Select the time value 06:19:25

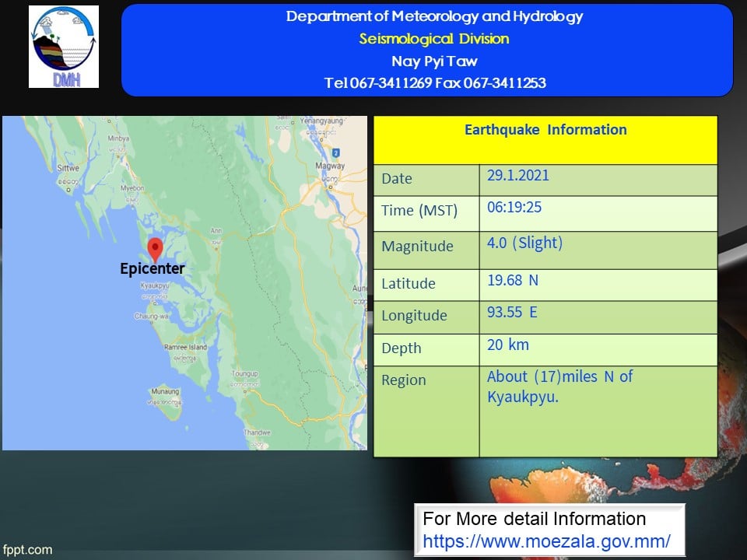point(514,207)
